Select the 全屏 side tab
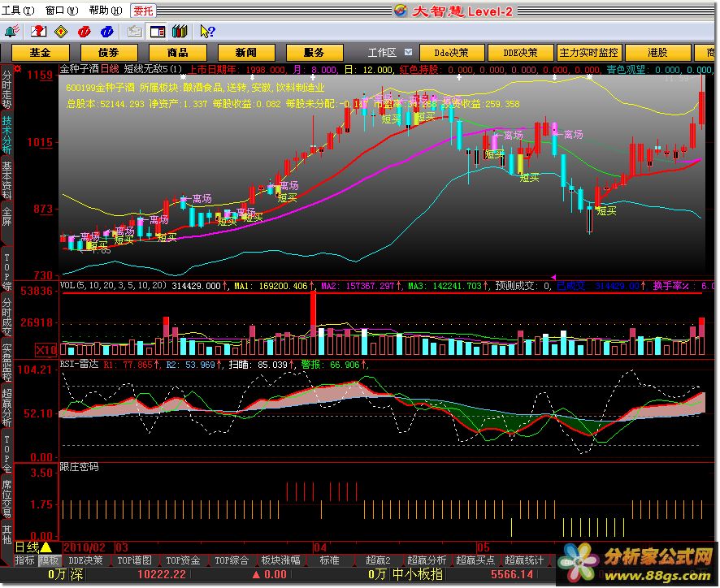 (7, 216)
